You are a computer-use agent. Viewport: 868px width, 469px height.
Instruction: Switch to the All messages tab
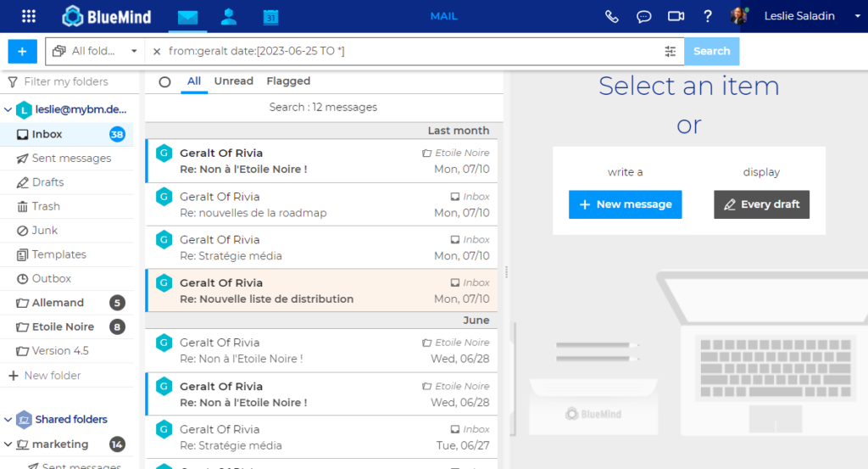click(194, 81)
